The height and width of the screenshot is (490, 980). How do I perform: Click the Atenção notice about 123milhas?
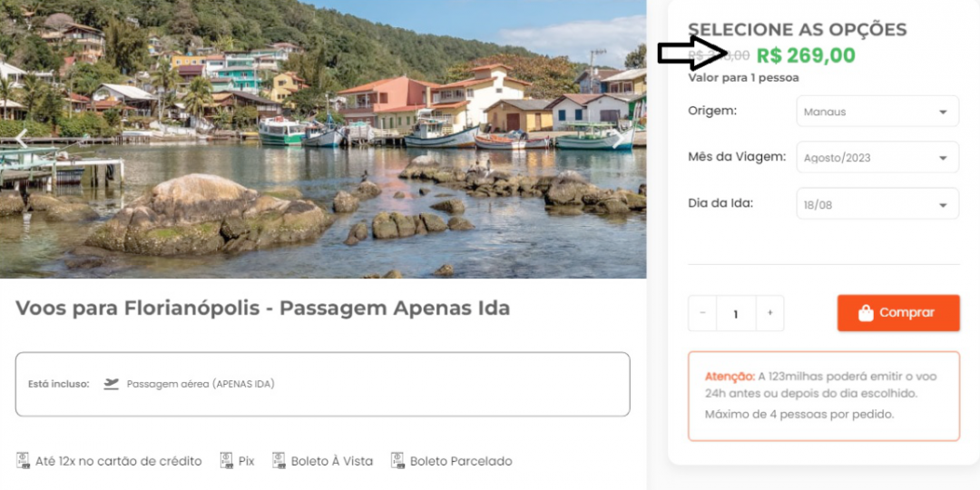coord(823,396)
